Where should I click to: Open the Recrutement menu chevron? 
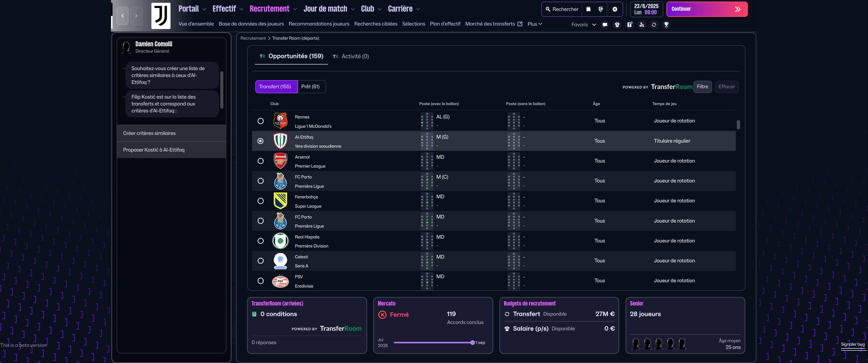click(x=295, y=9)
